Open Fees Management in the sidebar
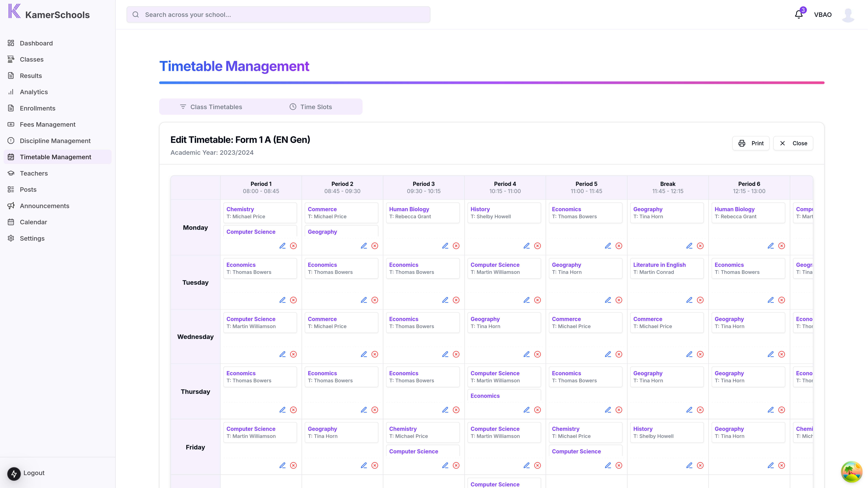868x488 pixels. [x=47, y=124]
